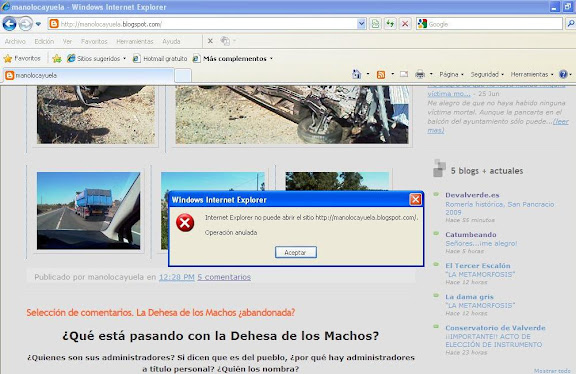The image size is (576, 374).
Task: Click the browser Back arrow button
Action: 9,24
